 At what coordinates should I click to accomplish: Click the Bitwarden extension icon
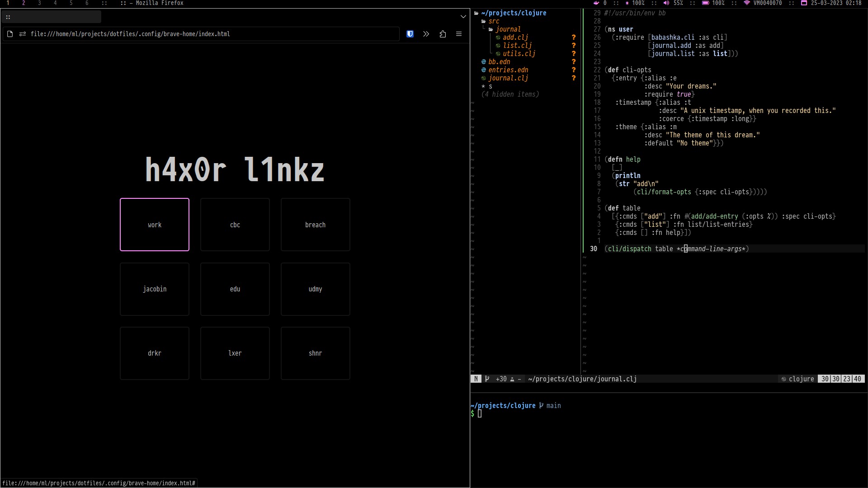click(410, 34)
